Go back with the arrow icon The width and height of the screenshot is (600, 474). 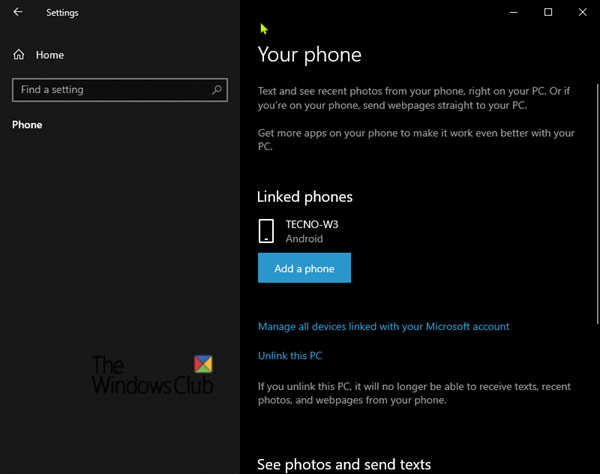[x=18, y=12]
